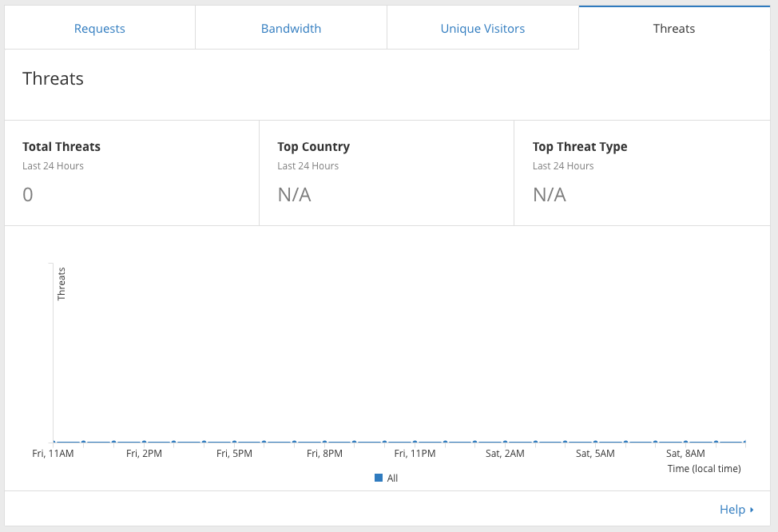Open the Help link

click(732, 510)
